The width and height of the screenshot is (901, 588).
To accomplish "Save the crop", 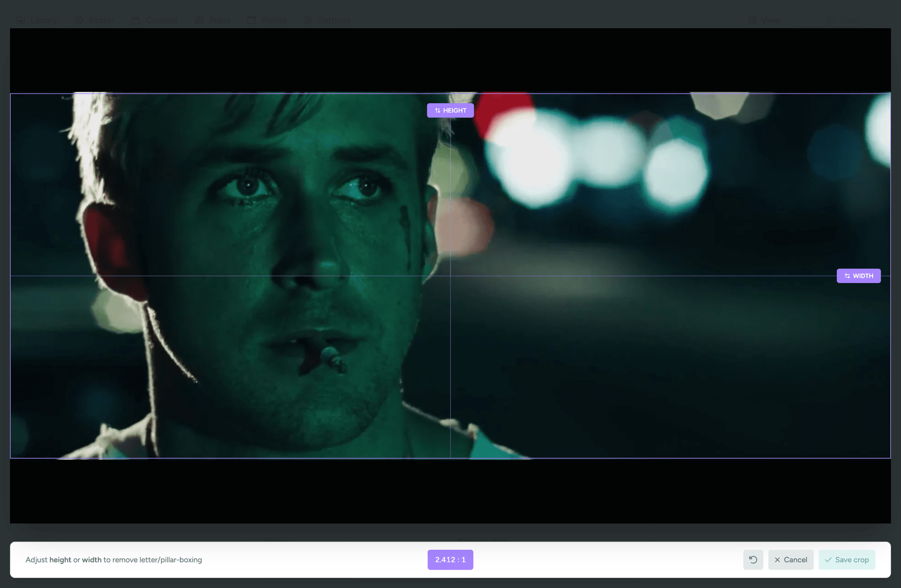I will pyautogui.click(x=847, y=559).
